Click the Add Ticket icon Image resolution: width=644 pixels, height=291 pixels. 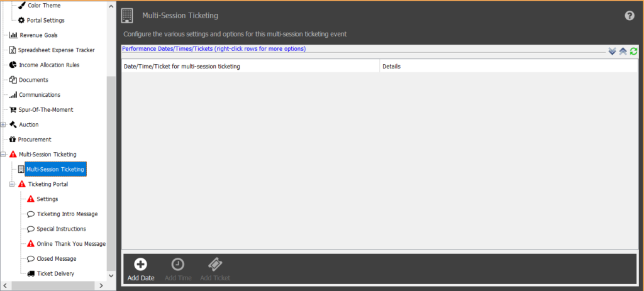coord(215,265)
